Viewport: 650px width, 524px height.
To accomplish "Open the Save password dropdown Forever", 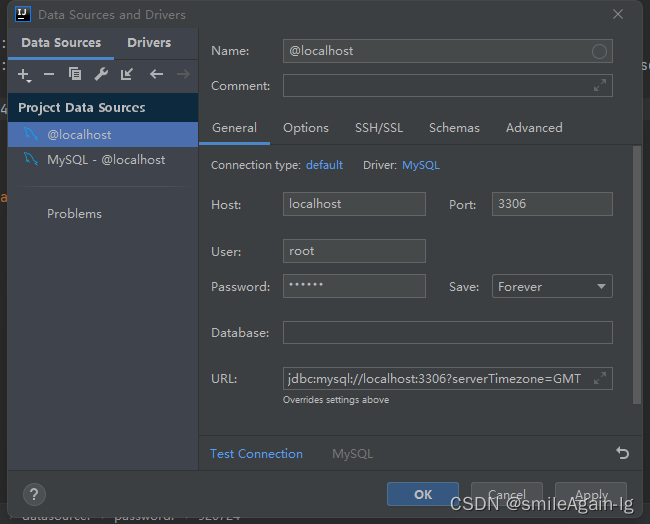I will (552, 286).
